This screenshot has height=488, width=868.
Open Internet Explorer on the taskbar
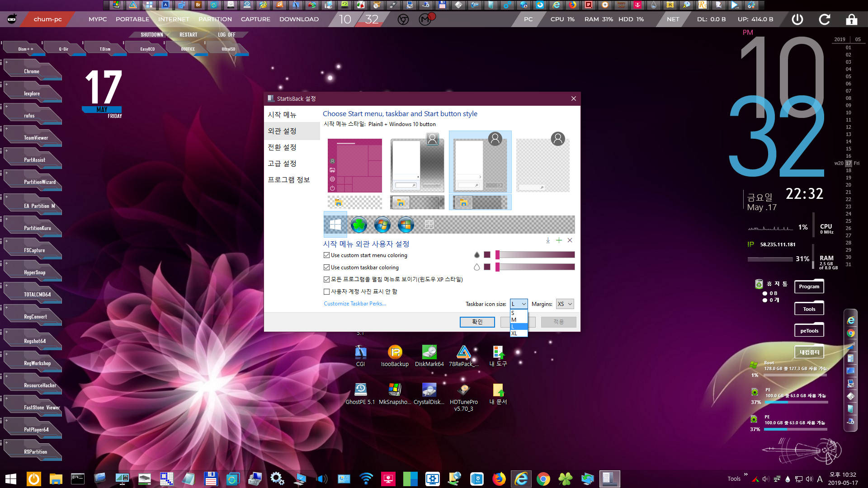[x=521, y=479]
